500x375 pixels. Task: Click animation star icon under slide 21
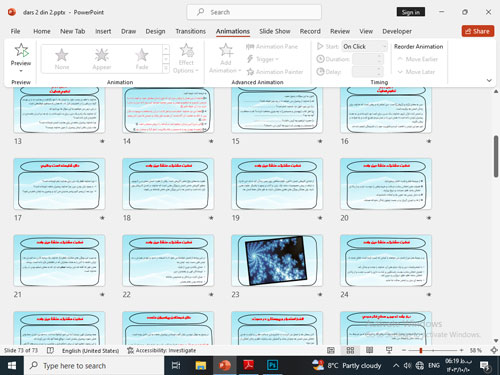click(x=102, y=295)
